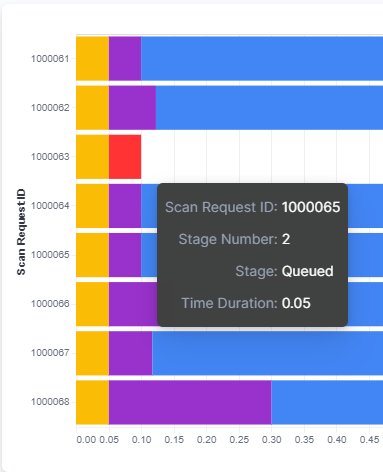Select the yellow segment of scan 1000063
This screenshot has width=383, height=472.
click(92, 157)
